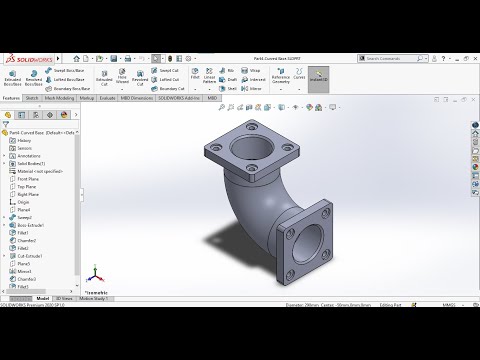Viewport: 480px width, 360px height.
Task: Expand the Boss-Extrude1 feature node
Action: [x=4, y=225]
